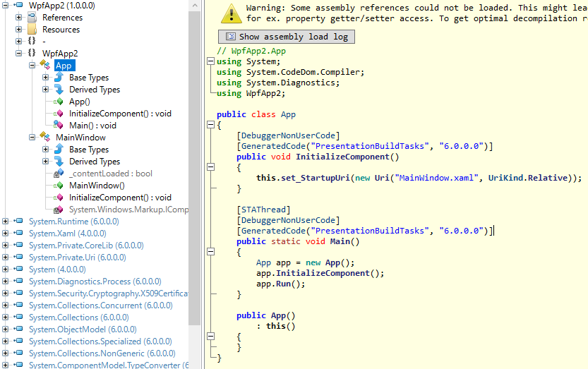This screenshot has width=588, height=369.
Task: Click InitializeComponent icon under App
Action: [x=58, y=114]
